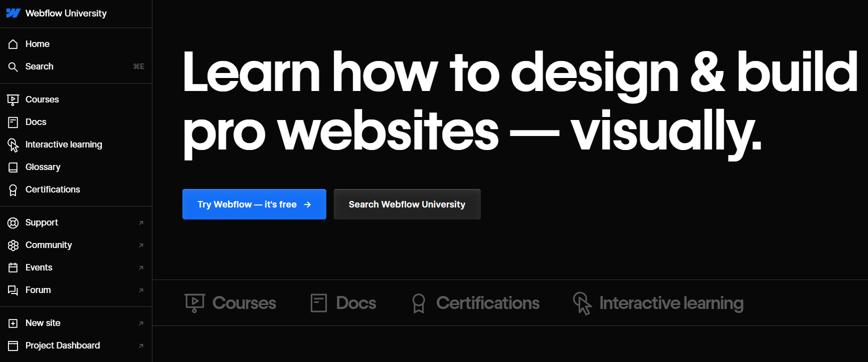Click the Search magnifier icon in sidebar
The width and height of the screenshot is (868, 362).
point(13,66)
